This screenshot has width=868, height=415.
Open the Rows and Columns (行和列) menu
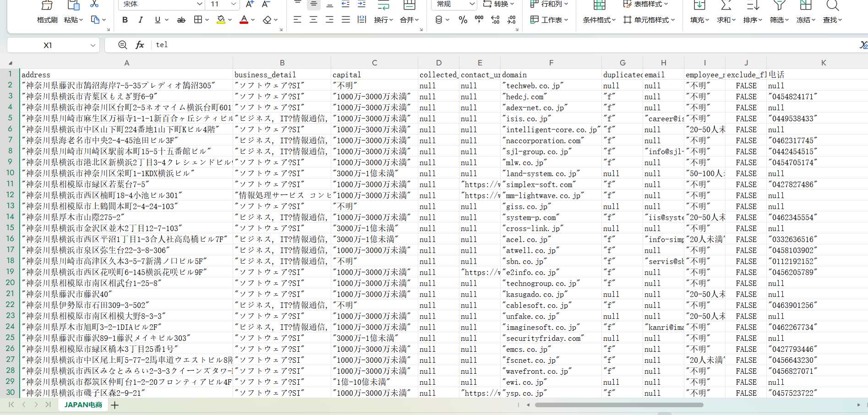click(549, 4)
